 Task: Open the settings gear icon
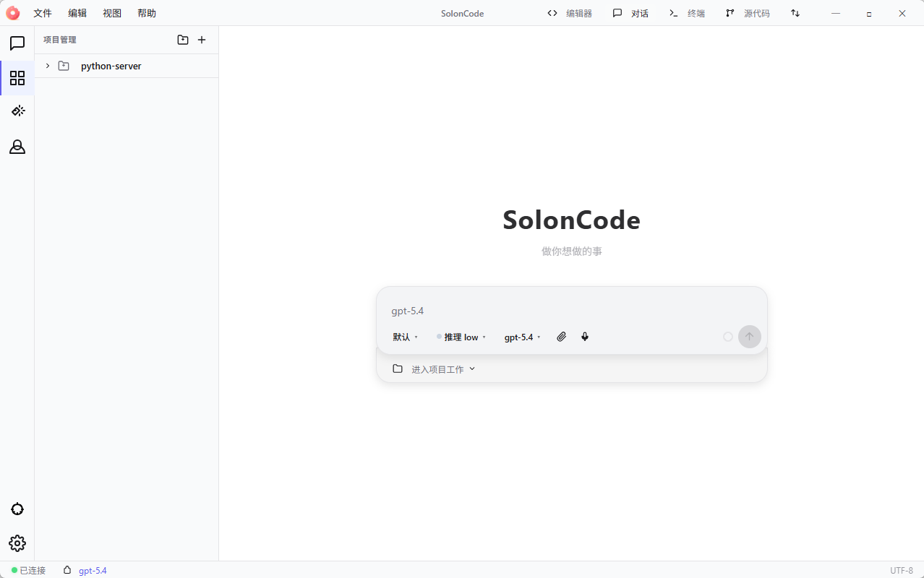(x=17, y=543)
